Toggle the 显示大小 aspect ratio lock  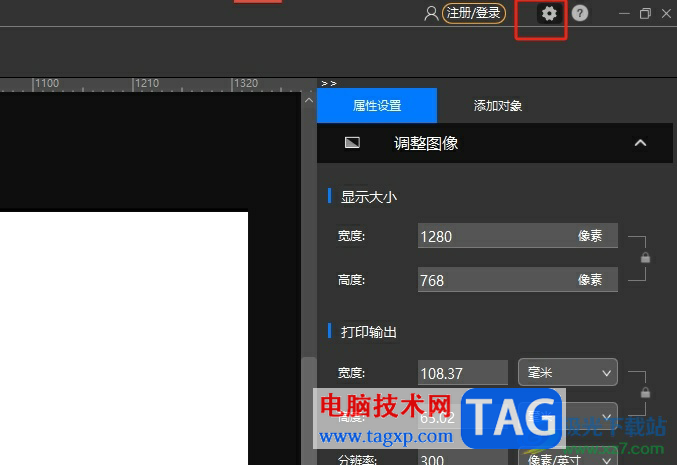(x=645, y=258)
